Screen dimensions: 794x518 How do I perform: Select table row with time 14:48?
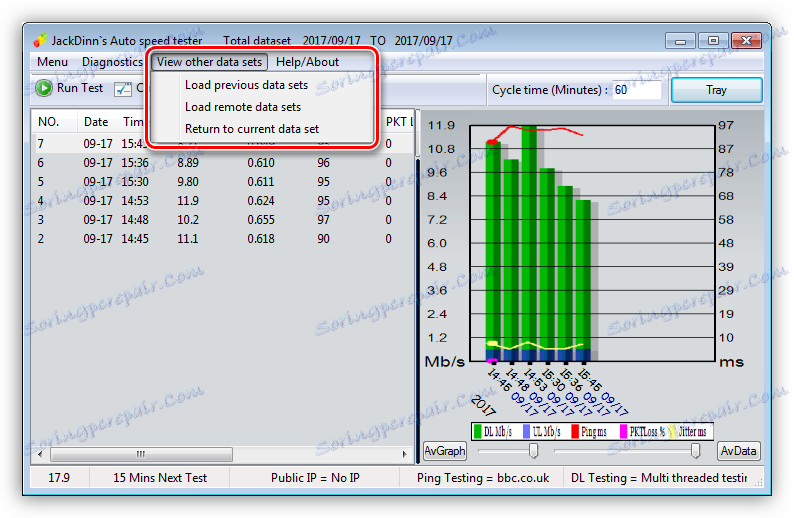tap(223, 220)
